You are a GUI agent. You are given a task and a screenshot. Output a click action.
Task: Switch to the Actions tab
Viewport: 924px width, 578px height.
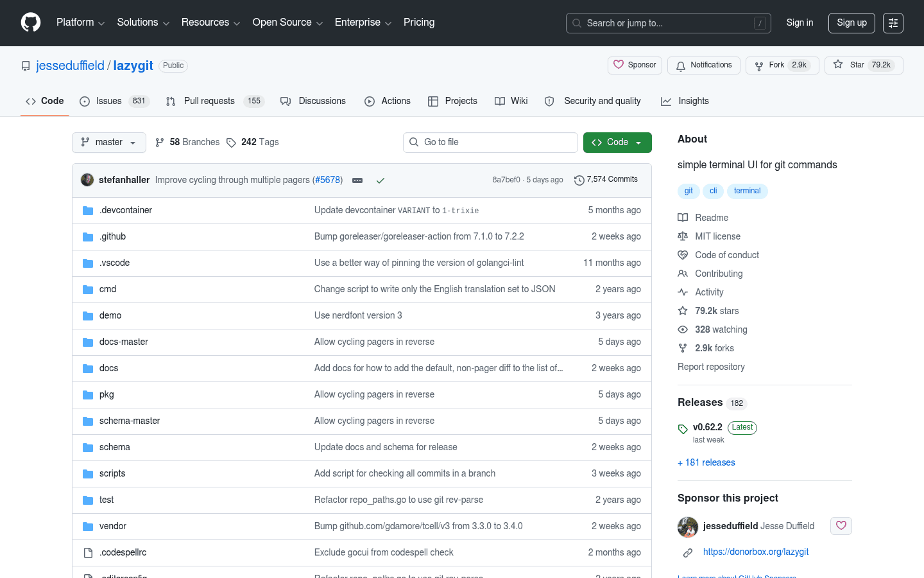point(388,101)
